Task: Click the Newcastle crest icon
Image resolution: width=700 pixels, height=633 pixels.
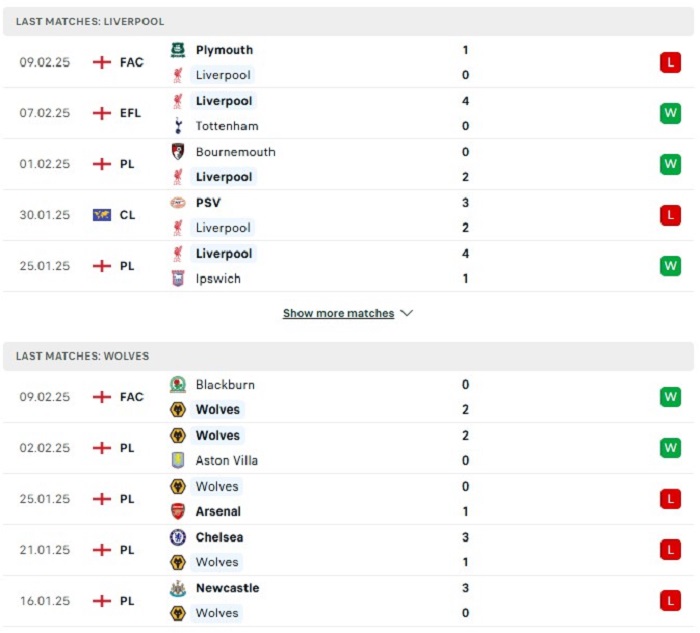Action: pos(178,588)
